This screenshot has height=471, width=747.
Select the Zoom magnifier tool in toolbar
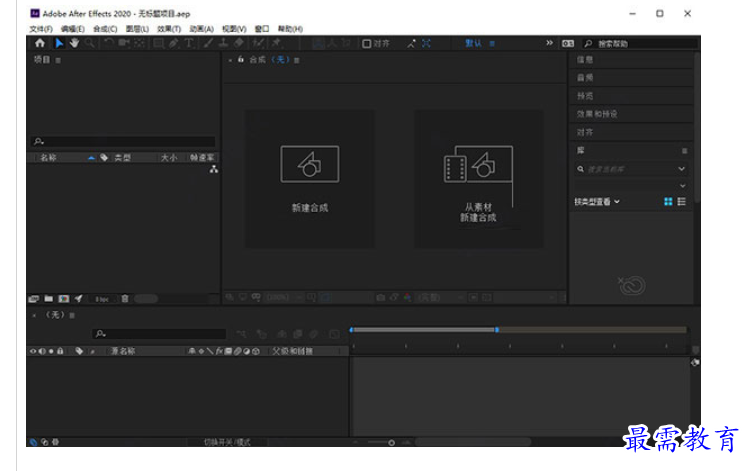point(90,43)
